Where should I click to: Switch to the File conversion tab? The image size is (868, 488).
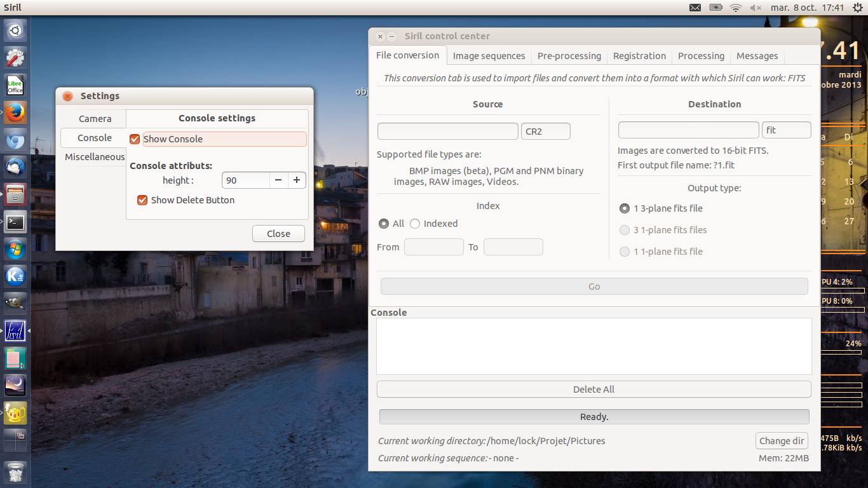coord(407,55)
